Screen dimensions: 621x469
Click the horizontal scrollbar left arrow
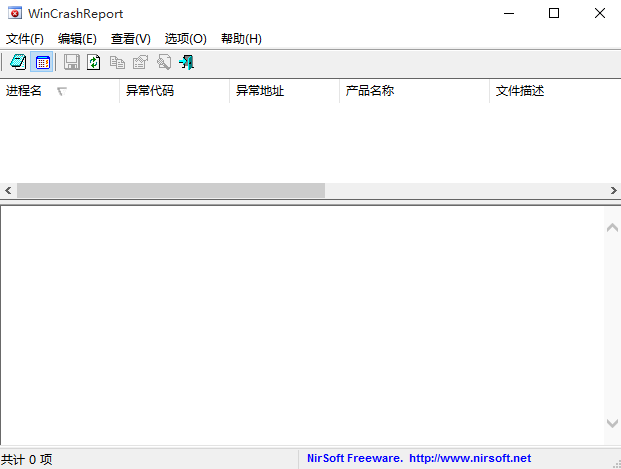click(8, 191)
